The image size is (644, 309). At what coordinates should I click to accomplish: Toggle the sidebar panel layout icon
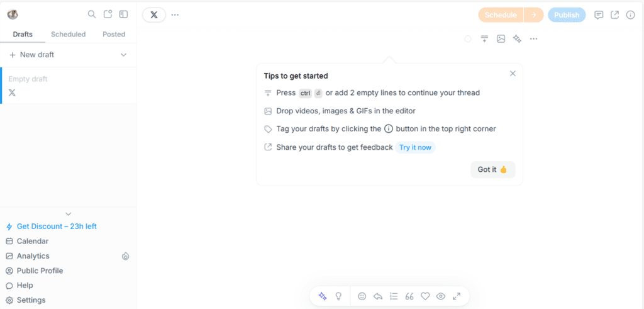coord(123,14)
